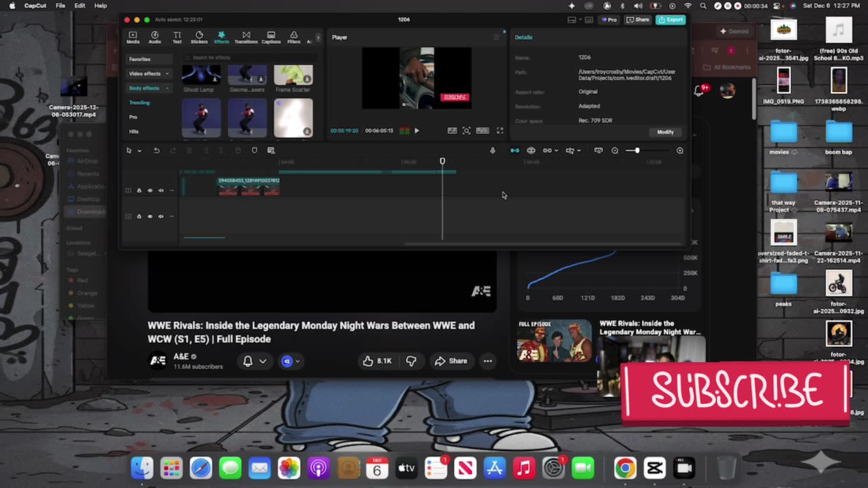Click the microphone record voiceover icon
868x488 pixels.
coord(493,150)
